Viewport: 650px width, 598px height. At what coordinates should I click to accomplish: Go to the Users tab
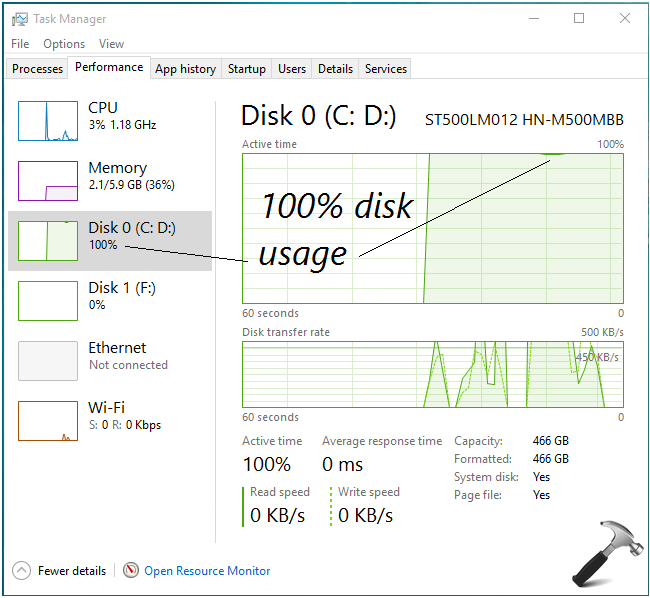tap(292, 68)
